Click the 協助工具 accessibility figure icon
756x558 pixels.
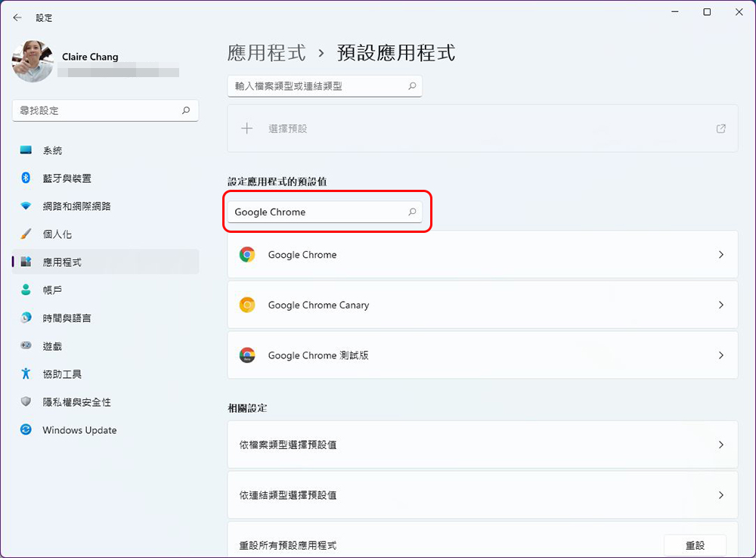point(26,374)
